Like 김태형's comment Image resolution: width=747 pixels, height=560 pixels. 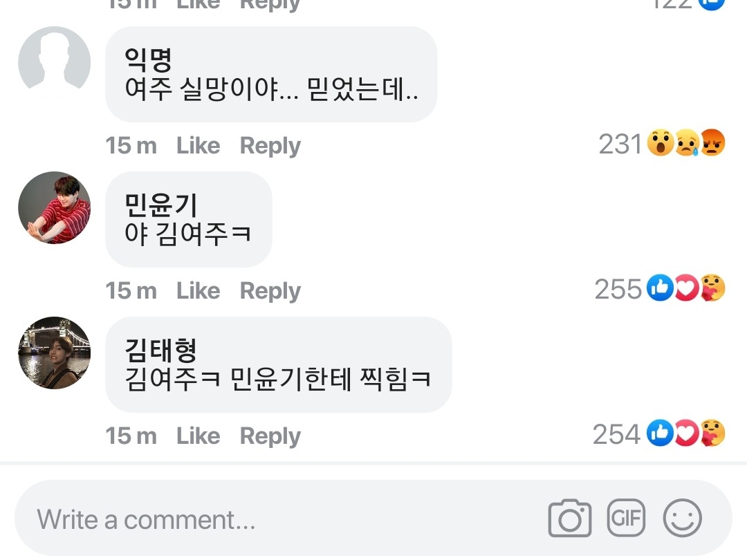pyautogui.click(x=198, y=436)
